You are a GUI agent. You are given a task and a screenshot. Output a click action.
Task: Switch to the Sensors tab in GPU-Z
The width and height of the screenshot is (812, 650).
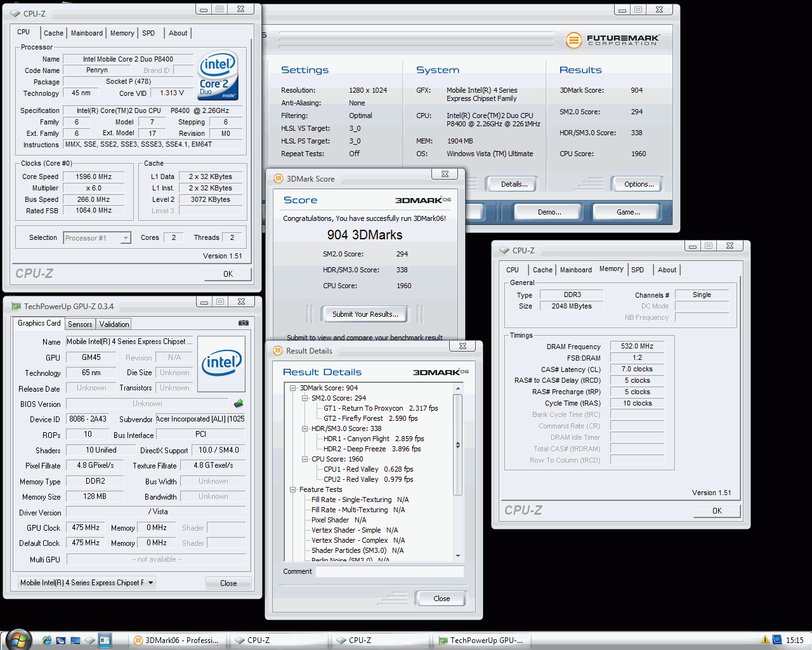80,324
